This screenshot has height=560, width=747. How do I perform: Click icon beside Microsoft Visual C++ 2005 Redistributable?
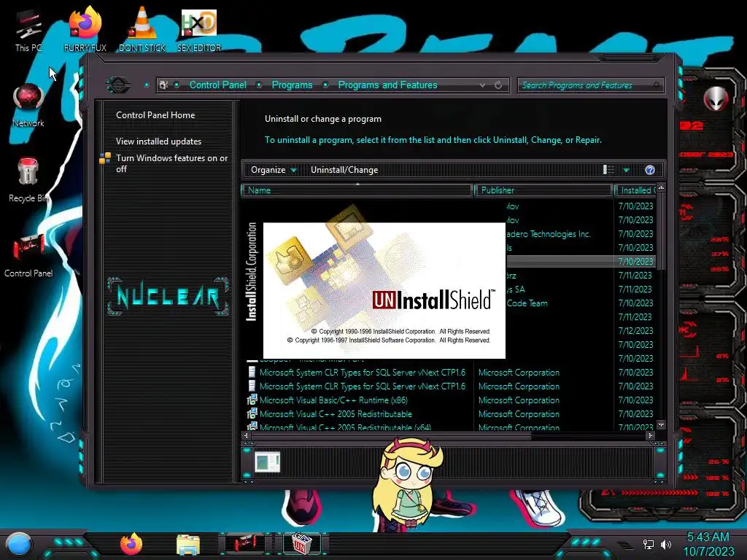252,414
